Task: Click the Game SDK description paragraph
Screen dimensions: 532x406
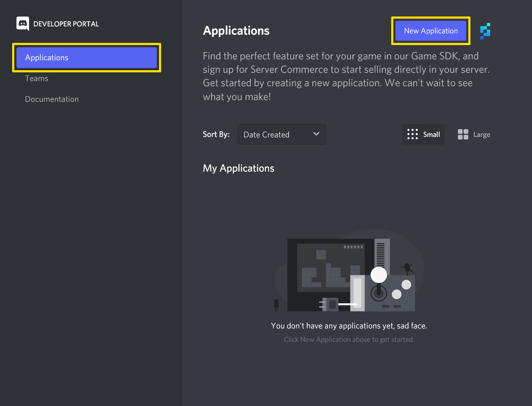Action: [x=347, y=76]
